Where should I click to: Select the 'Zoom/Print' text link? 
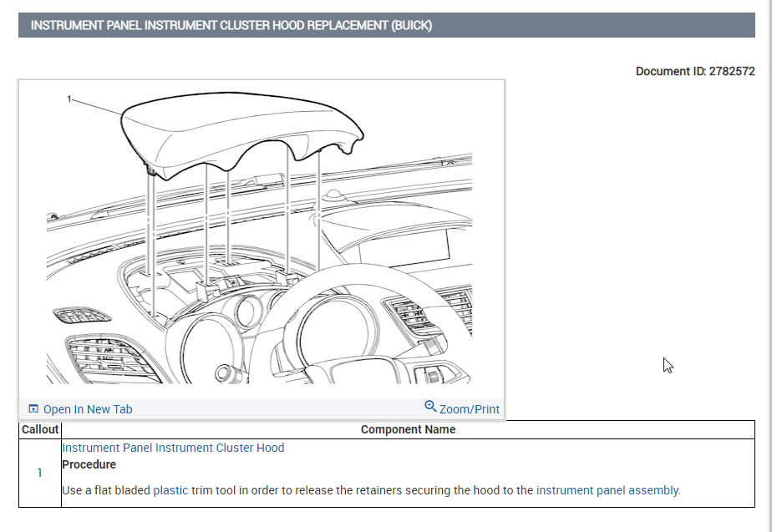coord(469,409)
